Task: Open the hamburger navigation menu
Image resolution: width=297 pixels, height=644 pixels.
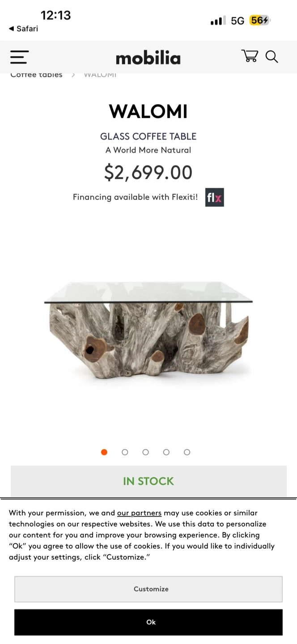Action: tap(19, 57)
